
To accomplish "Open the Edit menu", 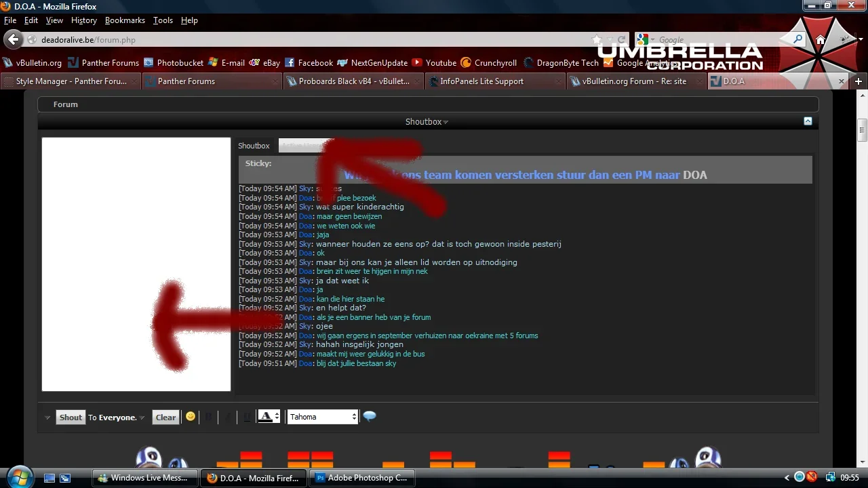I will (x=31, y=20).
